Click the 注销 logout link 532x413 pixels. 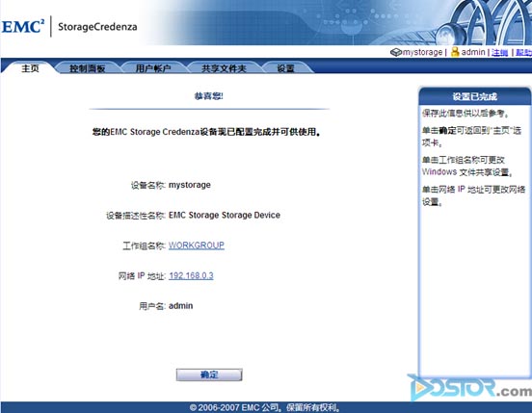tap(500, 53)
